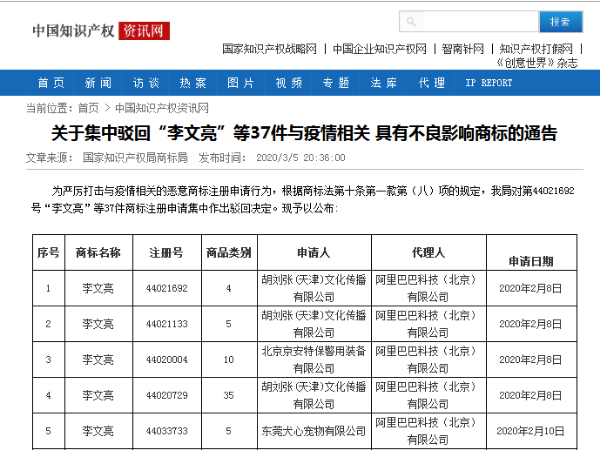Click trademark name 李文亮 in row 2
The height and width of the screenshot is (450, 600).
tap(98, 324)
